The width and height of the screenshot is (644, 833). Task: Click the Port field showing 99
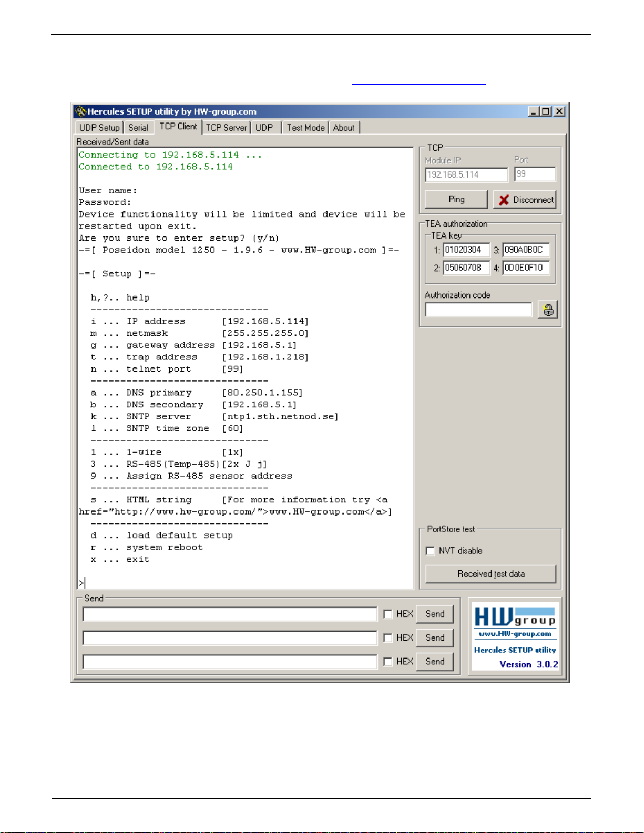(535, 174)
